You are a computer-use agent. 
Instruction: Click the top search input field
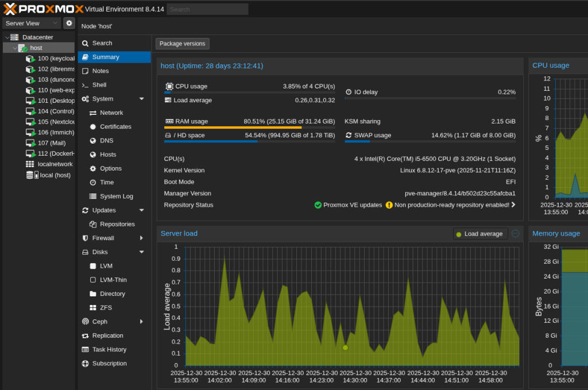pyautogui.click(x=208, y=9)
